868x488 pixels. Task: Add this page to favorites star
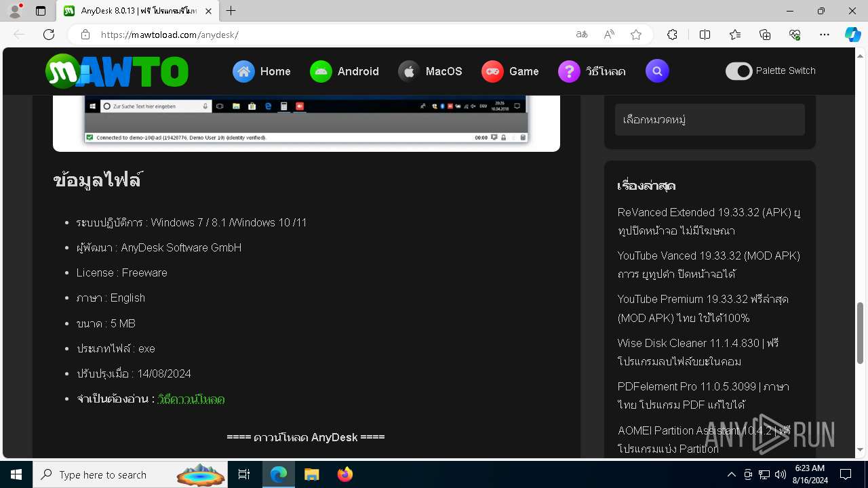coord(636,35)
